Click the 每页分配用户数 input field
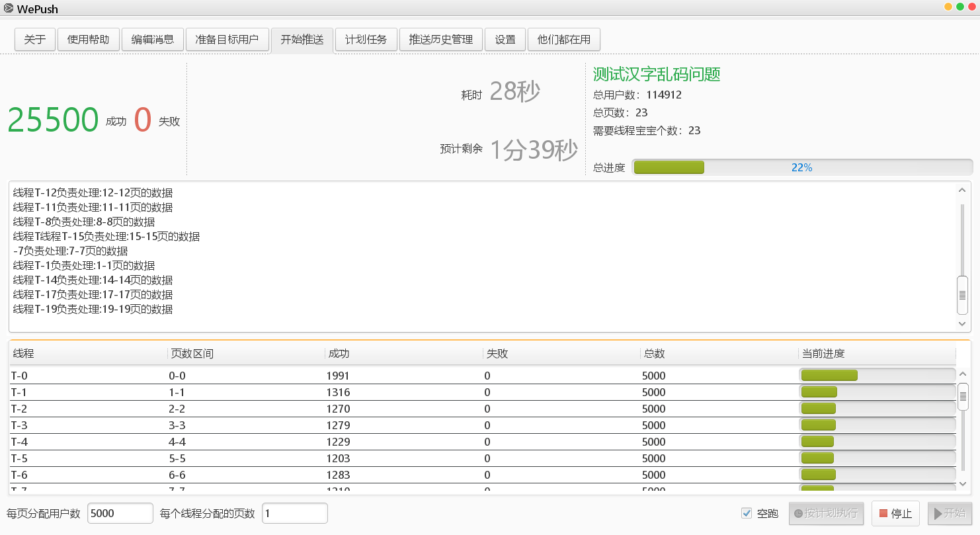This screenshot has height=535, width=980. click(x=120, y=513)
